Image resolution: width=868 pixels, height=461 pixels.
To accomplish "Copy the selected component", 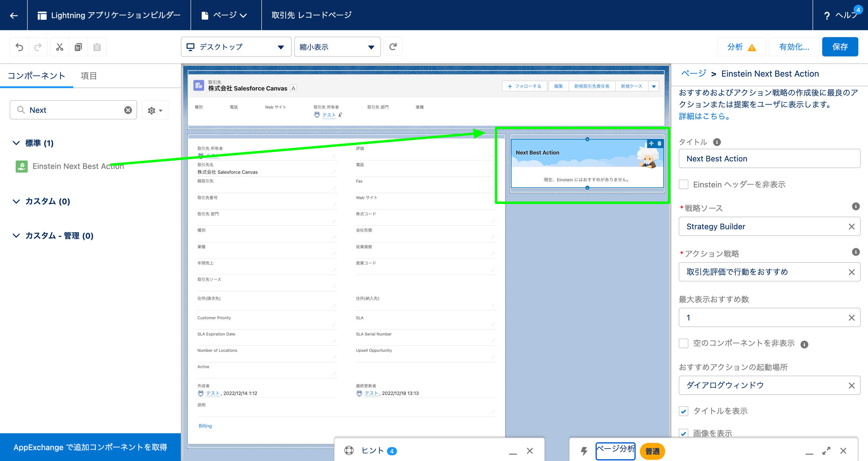I will coord(78,47).
